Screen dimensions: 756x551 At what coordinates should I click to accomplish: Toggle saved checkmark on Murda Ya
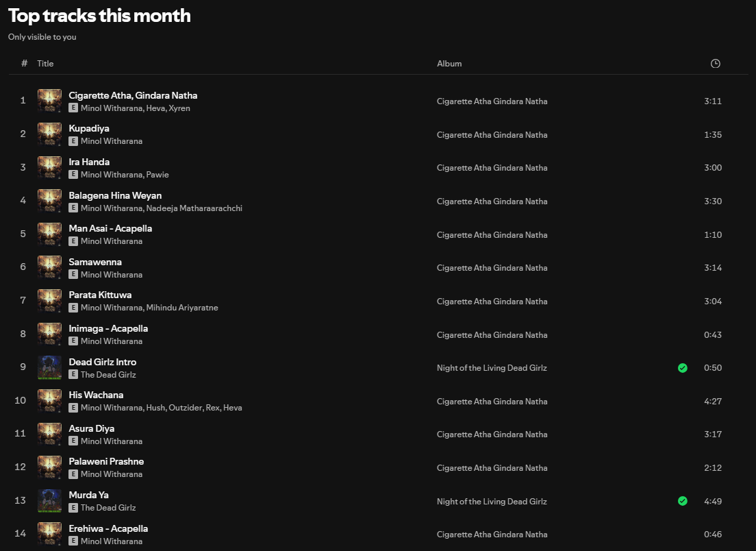(x=682, y=501)
